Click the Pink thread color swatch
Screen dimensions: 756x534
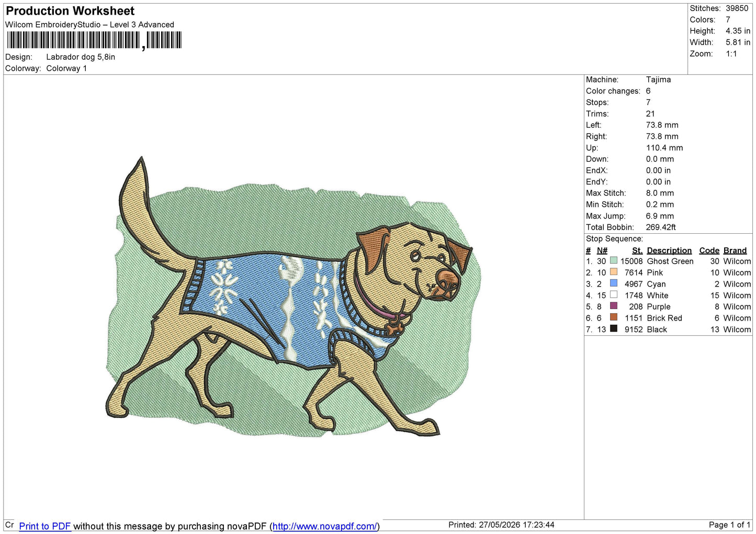tap(614, 272)
